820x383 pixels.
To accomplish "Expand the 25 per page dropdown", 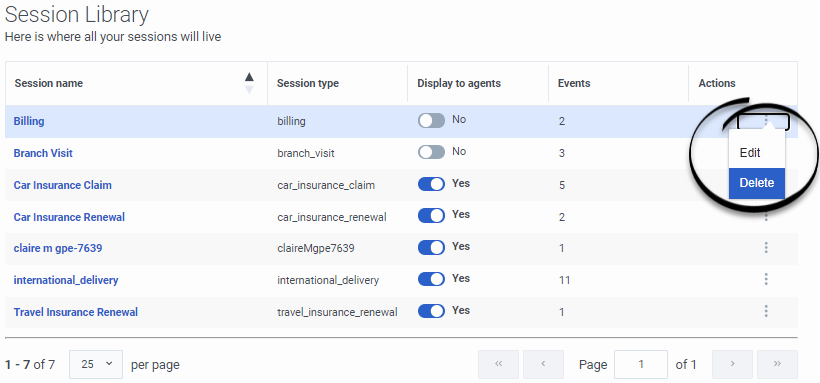I will click(x=96, y=364).
